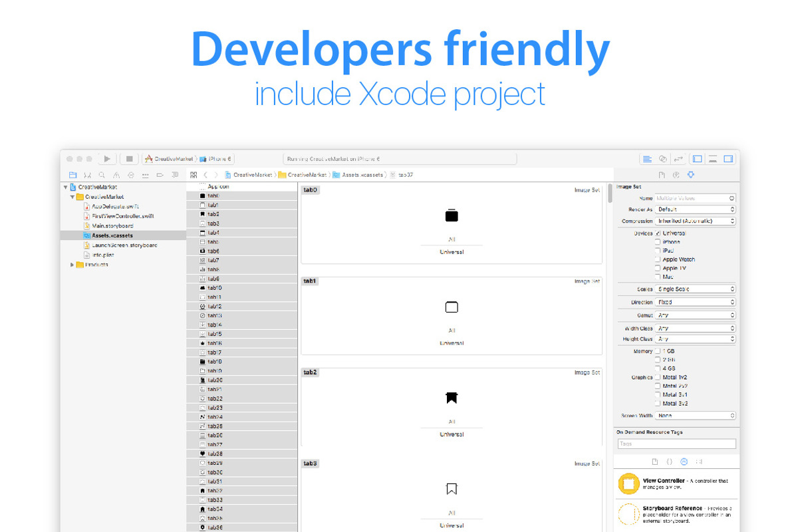Choose iPhone 6 run destination
The image size is (798, 532).
pos(215,159)
